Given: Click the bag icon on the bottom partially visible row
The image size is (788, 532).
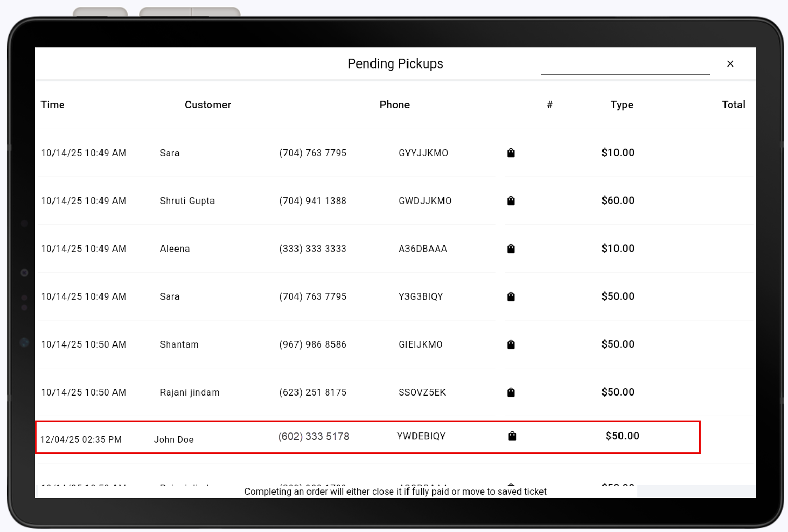Looking at the screenshot, I should [512, 484].
